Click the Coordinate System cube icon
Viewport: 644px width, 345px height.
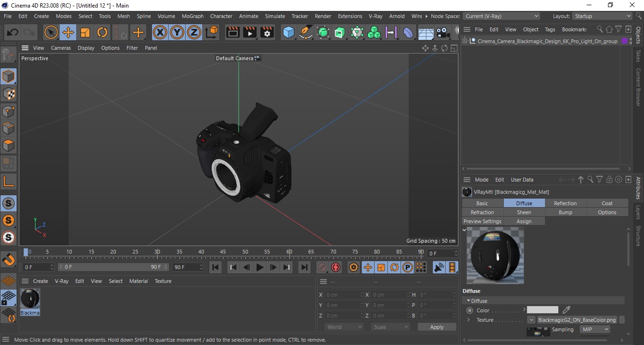[x=212, y=33]
